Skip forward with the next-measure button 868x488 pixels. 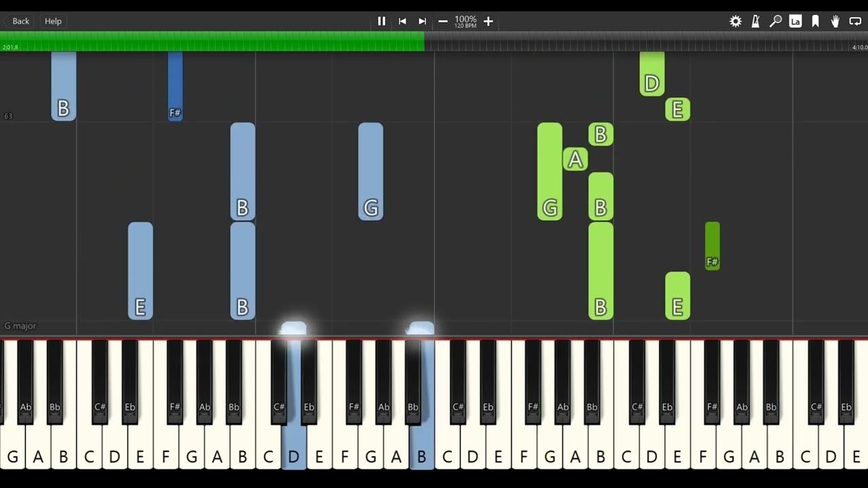(x=422, y=21)
